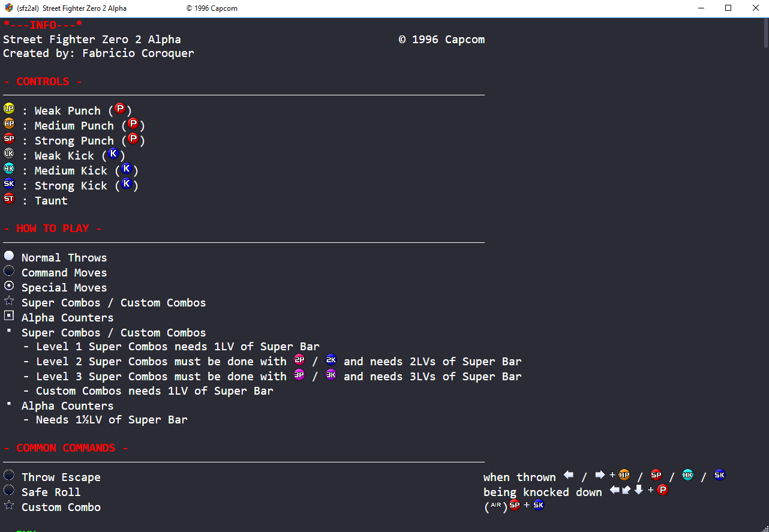Click the square bullet beside Alpha Counters legend
This screenshot has width=769, height=532.
9,316
